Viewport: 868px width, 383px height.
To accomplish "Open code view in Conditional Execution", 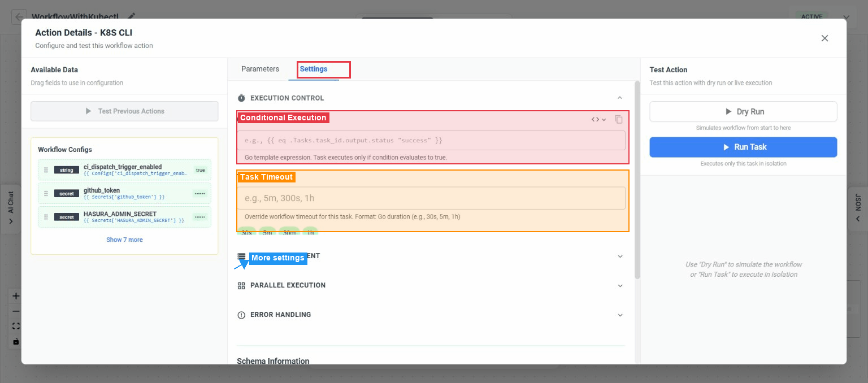I will [595, 119].
